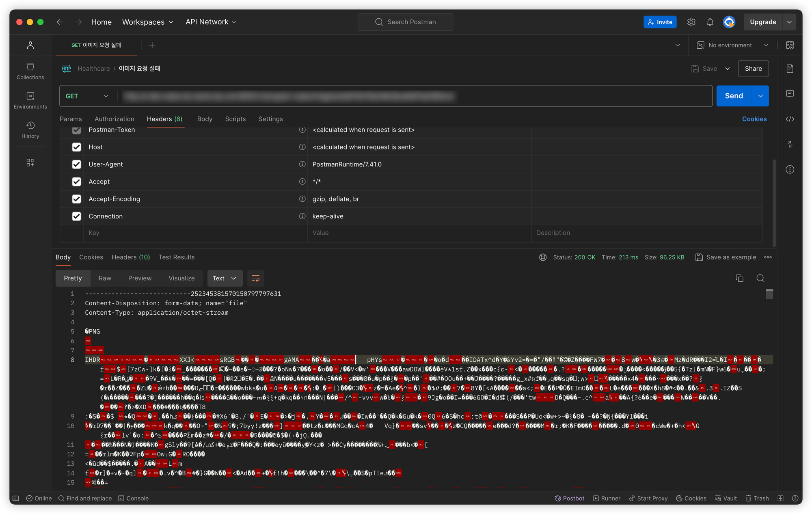Show info for User-Agent header
This screenshot has width=812, height=514.
click(x=302, y=164)
